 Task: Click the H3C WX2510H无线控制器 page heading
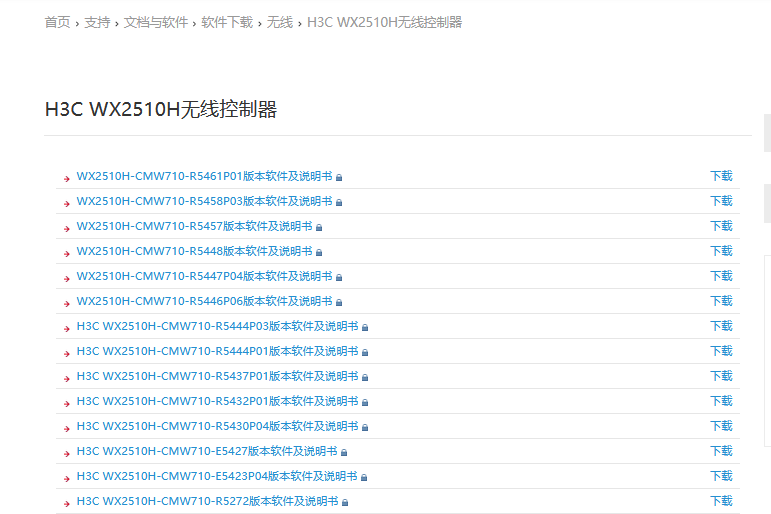(161, 109)
